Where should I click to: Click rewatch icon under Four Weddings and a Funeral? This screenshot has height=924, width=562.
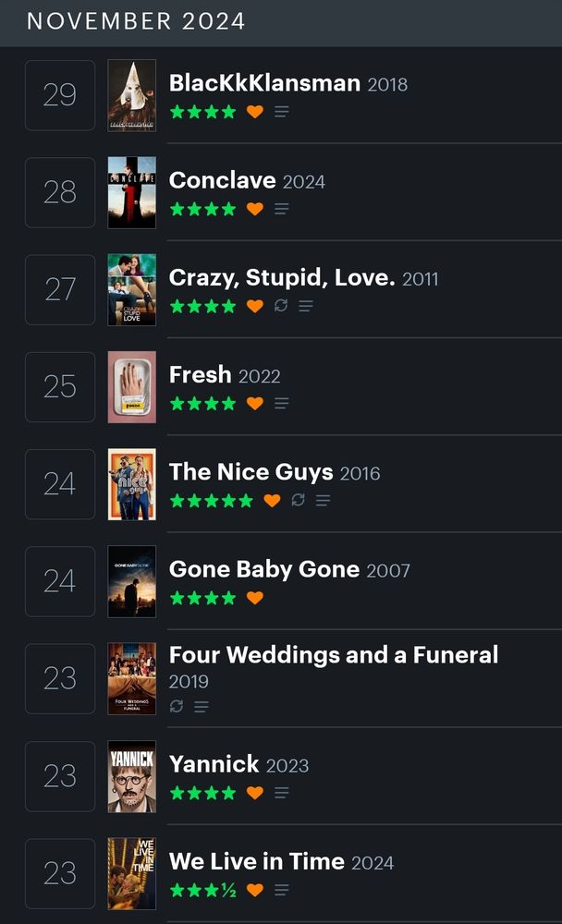tap(177, 706)
